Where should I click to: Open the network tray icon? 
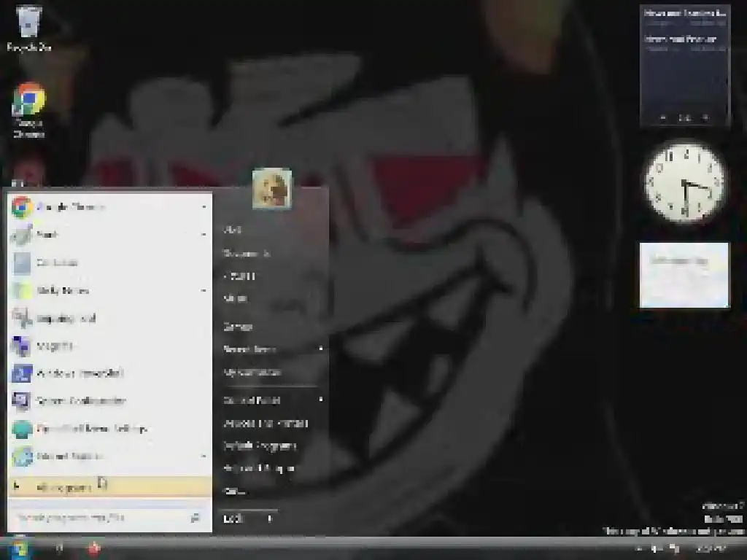[675, 549]
